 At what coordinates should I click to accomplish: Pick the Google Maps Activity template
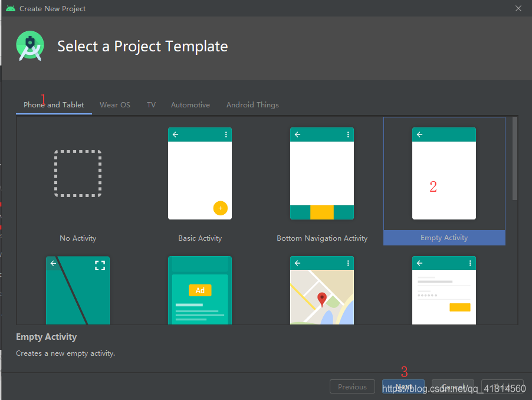coord(321,290)
